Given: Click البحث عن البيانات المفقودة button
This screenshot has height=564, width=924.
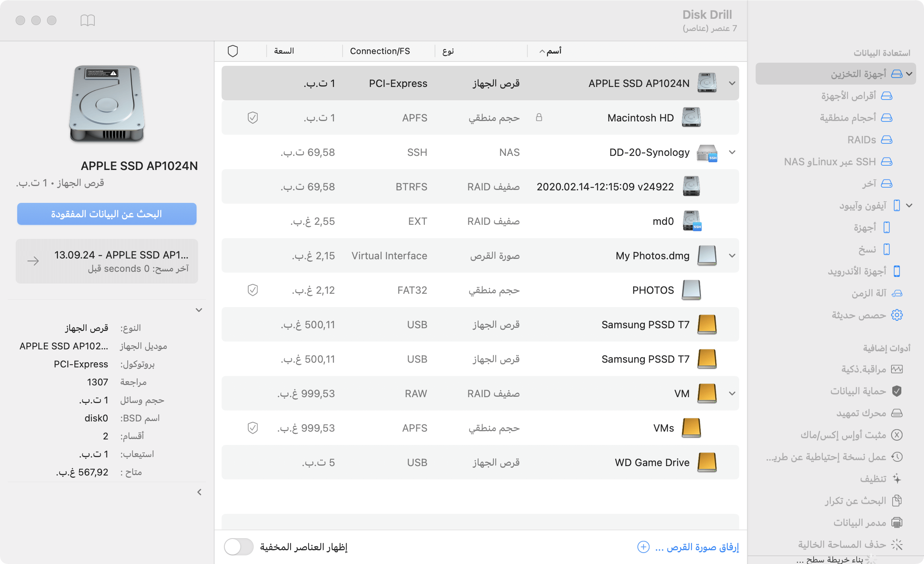Looking at the screenshot, I should (107, 214).
